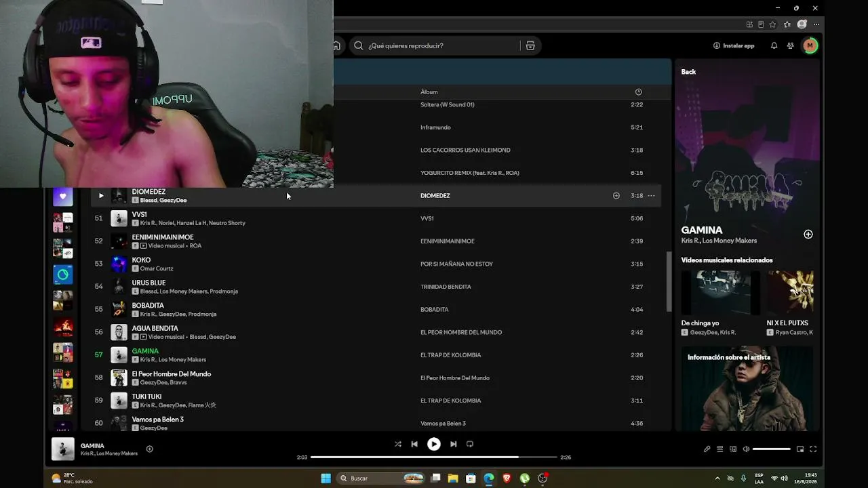The image size is (868, 488).
Task: Click the tracklist vertical scrollbar
Action: 668,281
